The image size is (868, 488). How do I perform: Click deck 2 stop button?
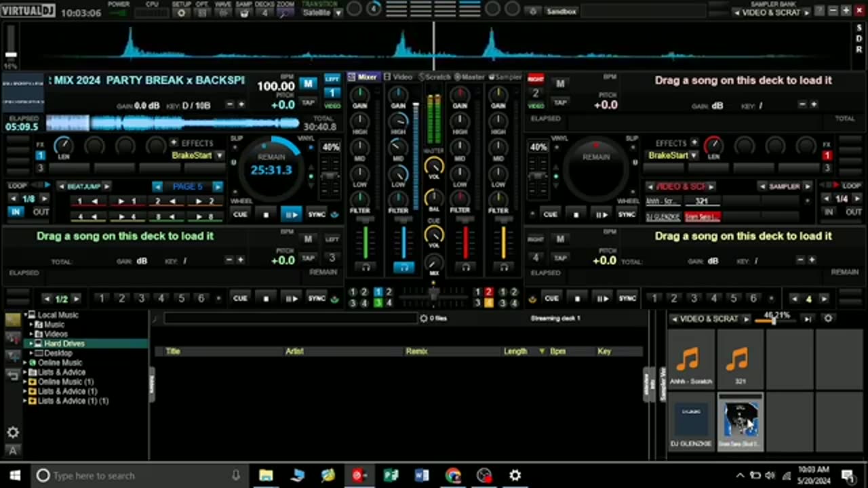click(x=576, y=215)
